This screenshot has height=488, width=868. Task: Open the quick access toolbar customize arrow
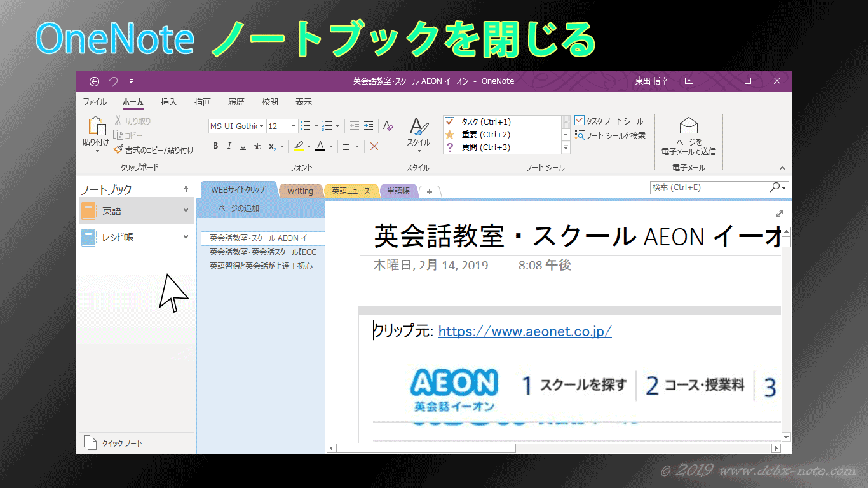(131, 81)
